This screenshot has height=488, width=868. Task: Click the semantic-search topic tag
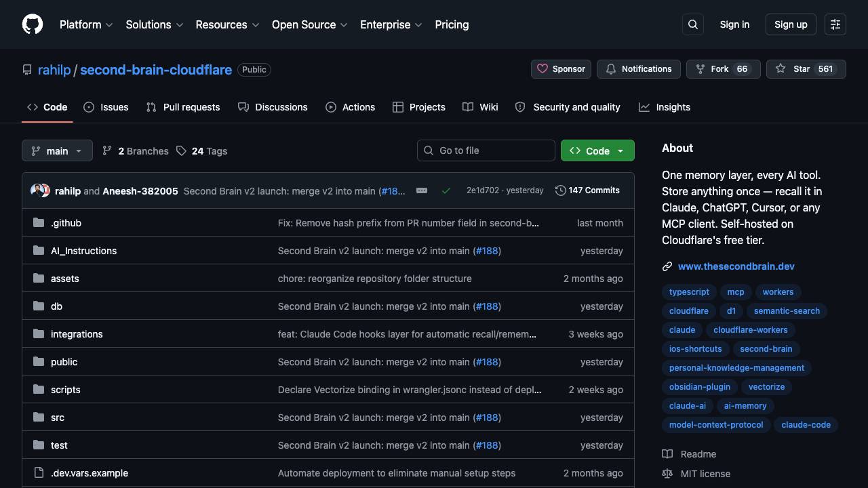click(787, 311)
